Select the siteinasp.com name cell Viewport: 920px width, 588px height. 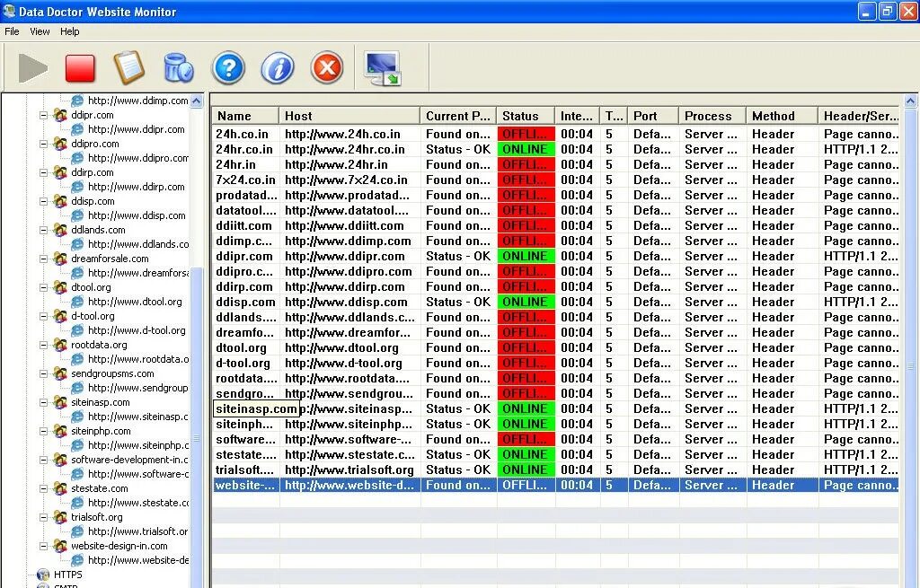coord(256,408)
